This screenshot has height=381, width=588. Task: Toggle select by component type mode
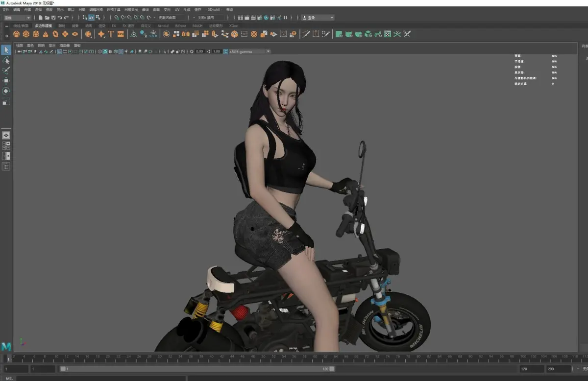point(98,18)
